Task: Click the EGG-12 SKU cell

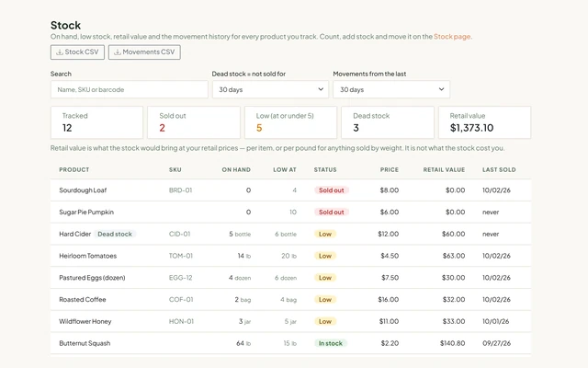Action: click(180, 278)
